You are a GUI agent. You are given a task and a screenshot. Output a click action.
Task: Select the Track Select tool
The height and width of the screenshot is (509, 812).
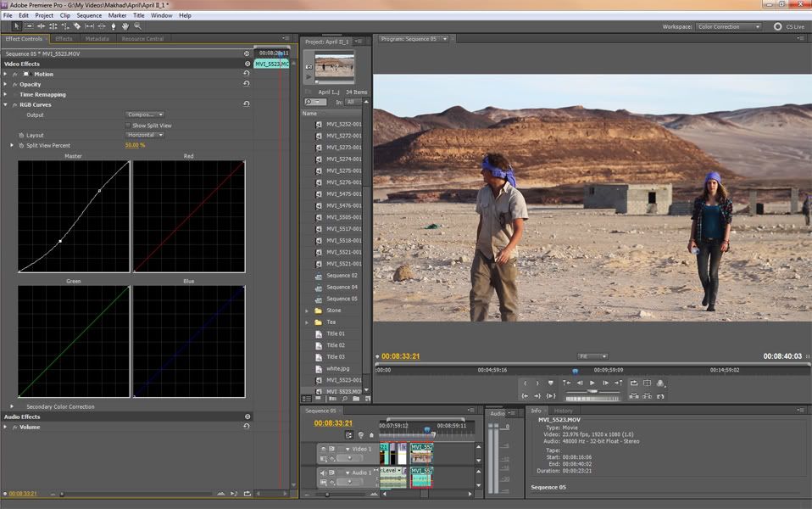click(30, 26)
